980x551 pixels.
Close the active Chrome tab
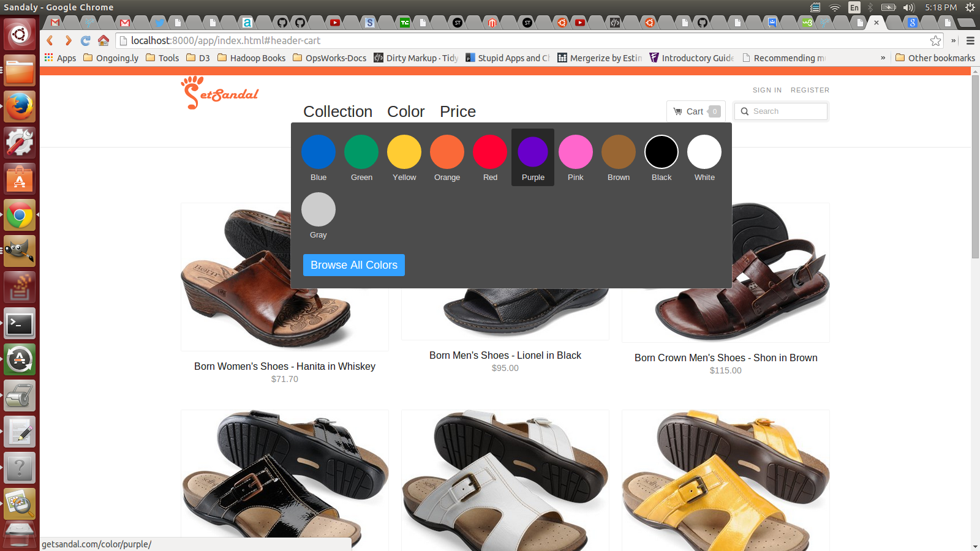click(876, 23)
